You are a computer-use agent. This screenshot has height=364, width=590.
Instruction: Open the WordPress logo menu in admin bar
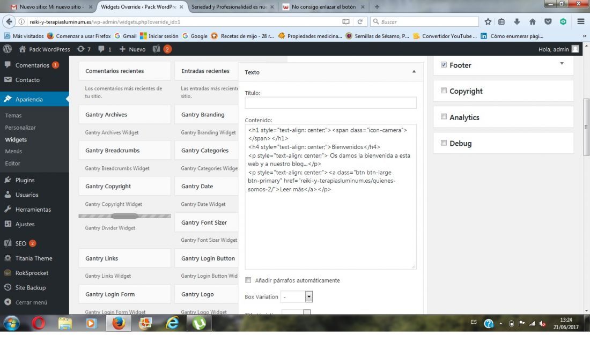(8, 49)
